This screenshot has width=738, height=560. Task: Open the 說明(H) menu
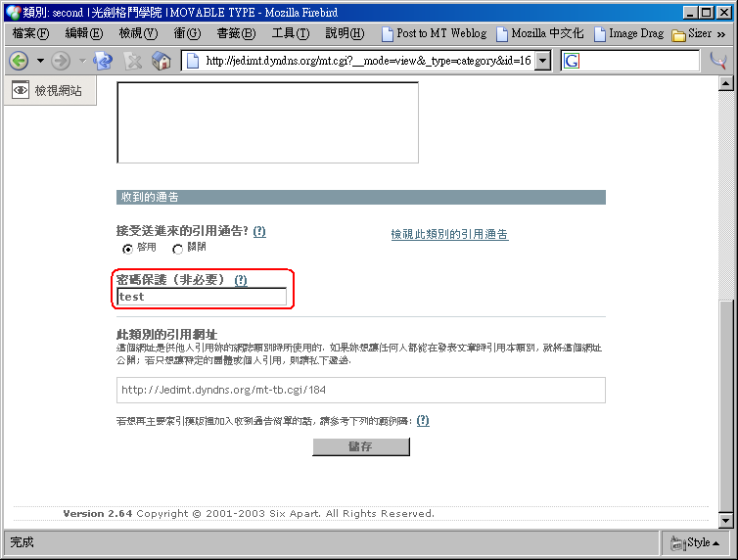tap(345, 33)
